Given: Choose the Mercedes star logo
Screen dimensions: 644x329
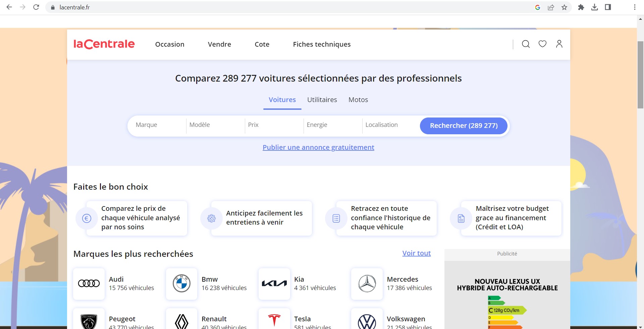Looking at the screenshot, I should pos(367,284).
